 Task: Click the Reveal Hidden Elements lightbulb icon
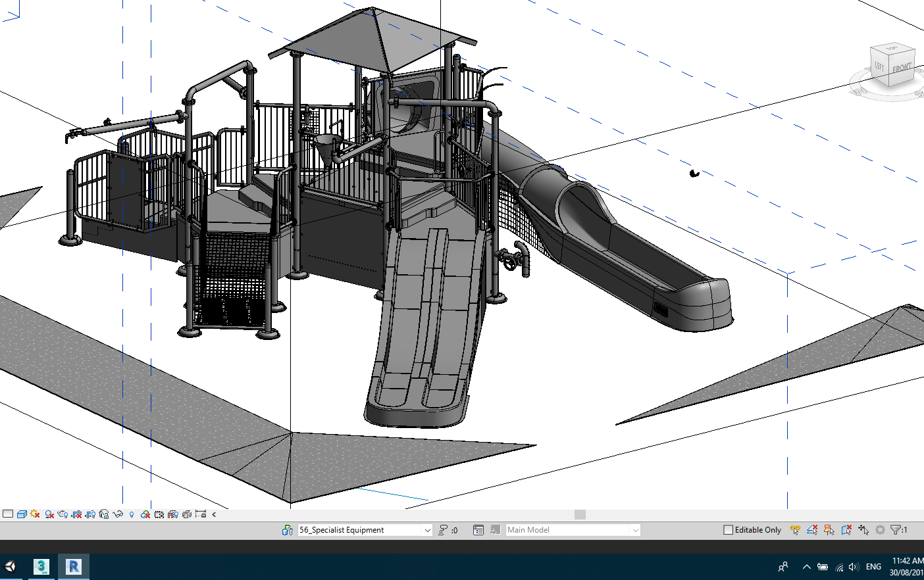coord(132,514)
